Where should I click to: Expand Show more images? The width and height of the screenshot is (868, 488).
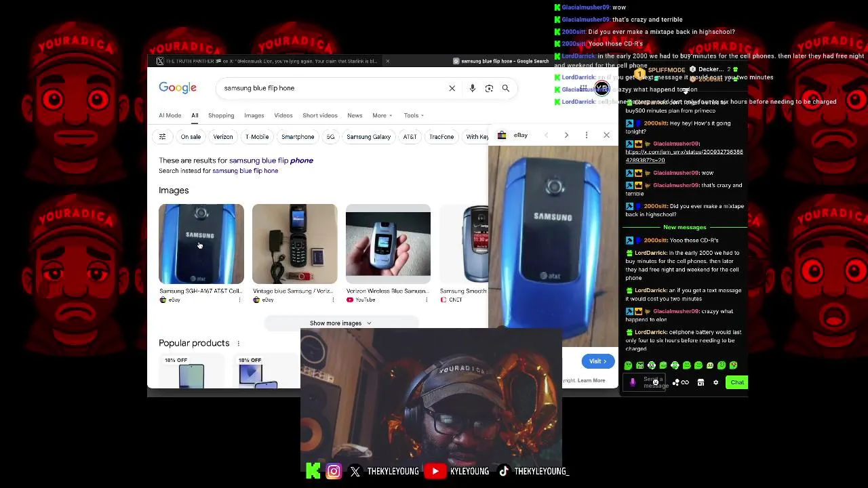pyautogui.click(x=341, y=323)
